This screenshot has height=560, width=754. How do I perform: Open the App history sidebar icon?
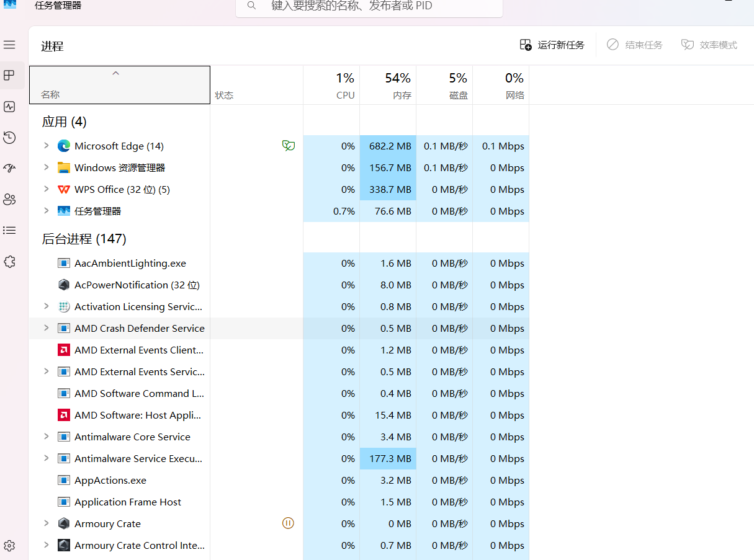point(9,138)
